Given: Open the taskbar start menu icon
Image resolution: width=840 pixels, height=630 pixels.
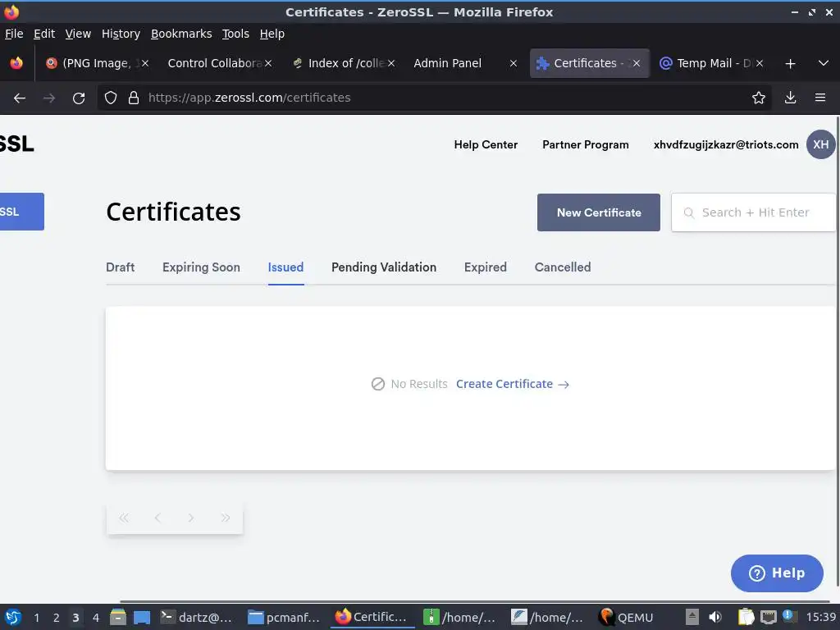Looking at the screenshot, I should click(13, 617).
